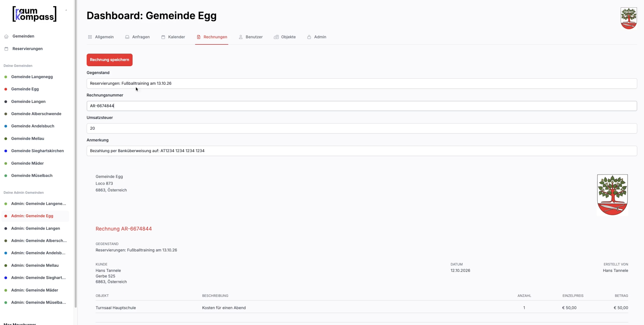The width and height of the screenshot is (644, 325).
Task: Click the Egg coat of arms in header
Action: click(x=628, y=18)
